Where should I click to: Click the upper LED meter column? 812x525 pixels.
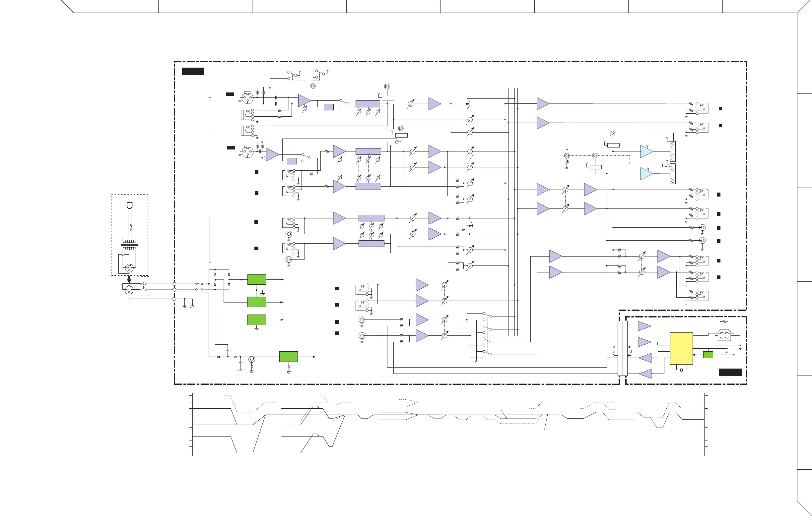pos(673,151)
